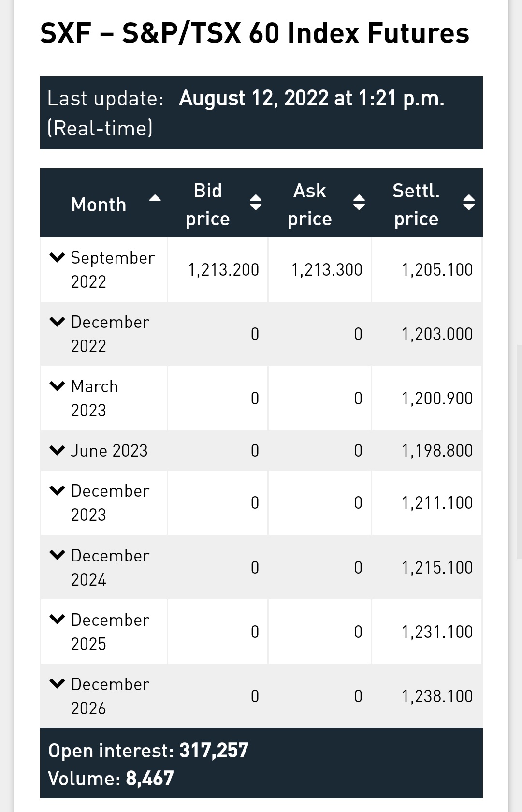Image resolution: width=522 pixels, height=812 pixels.
Task: Click the settlement price 1,200.900
Action: (437, 399)
